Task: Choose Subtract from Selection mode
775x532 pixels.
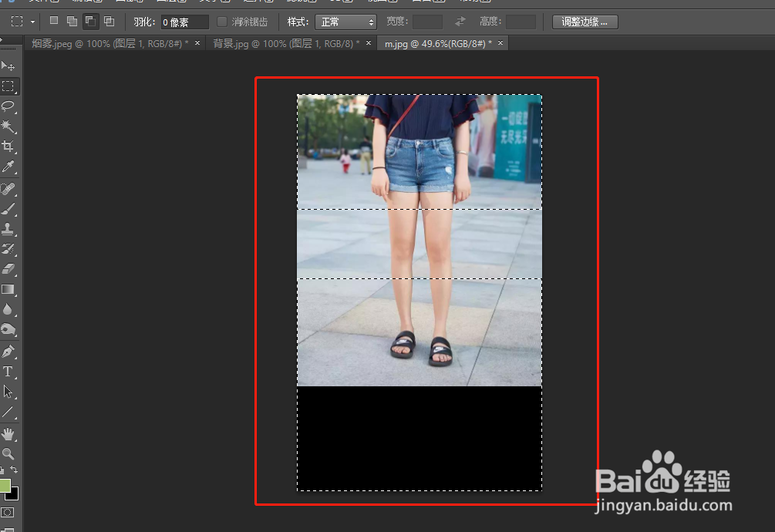Action: click(90, 21)
